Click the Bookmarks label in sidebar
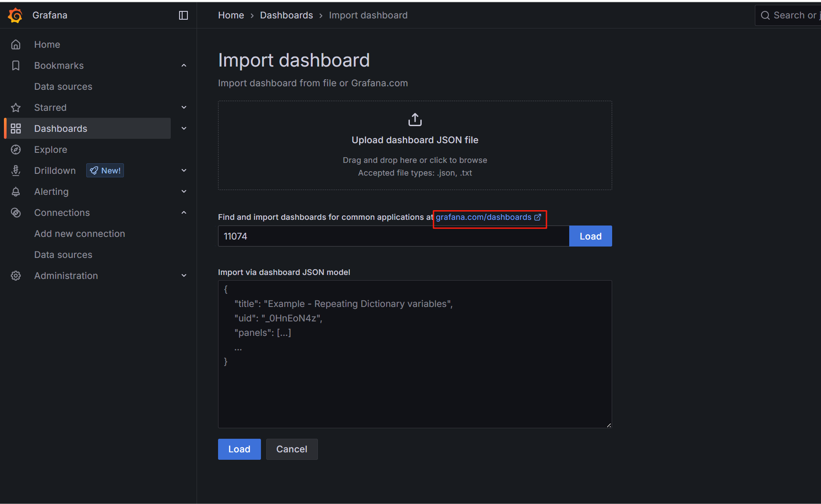This screenshot has height=504, width=821. [x=59, y=65]
